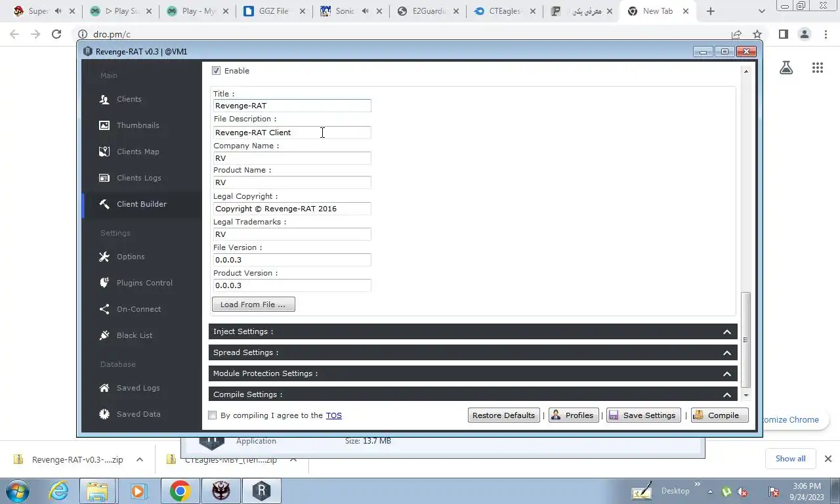Click the Legal Copyright field
Viewport: 840px width, 504px height.
click(292, 209)
